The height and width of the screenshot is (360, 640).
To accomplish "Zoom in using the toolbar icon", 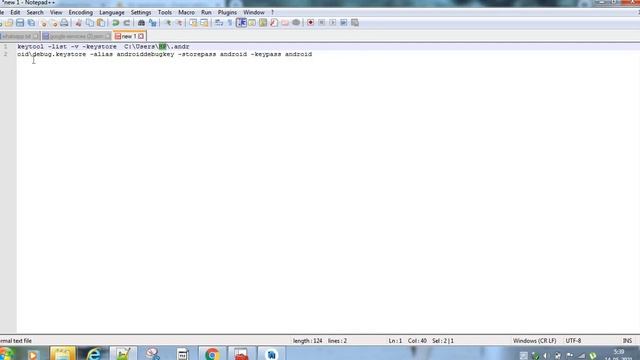I will [x=168, y=23].
